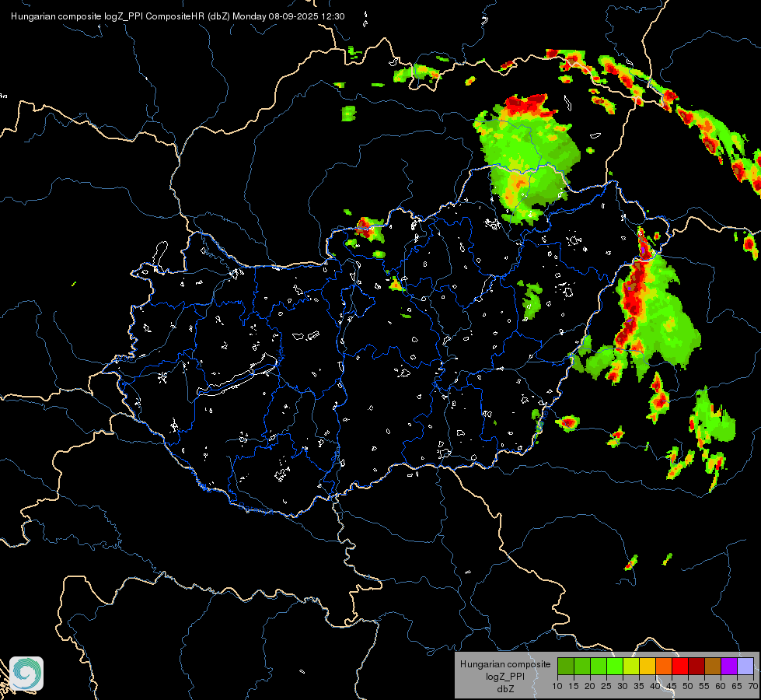761x700 pixels.
Task: Select the 15–20 dBZ green legend swatch
Action: click(582, 666)
